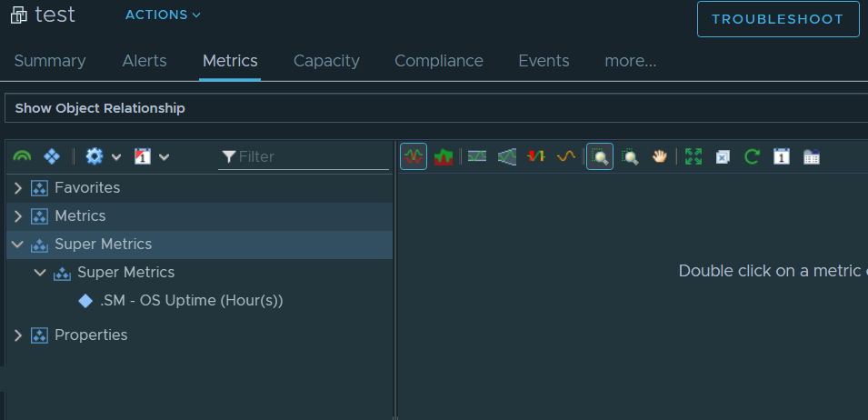Select the Favorites tree row

199,187
